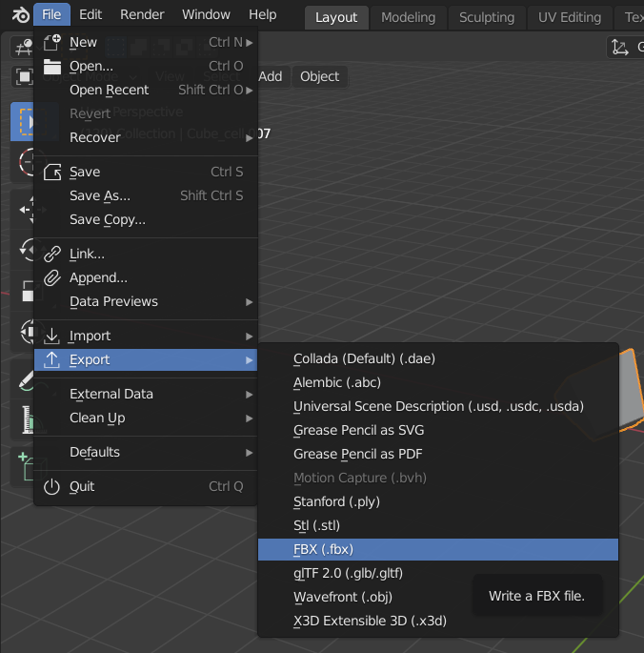Export as Alembic (.abc)

[438, 382]
